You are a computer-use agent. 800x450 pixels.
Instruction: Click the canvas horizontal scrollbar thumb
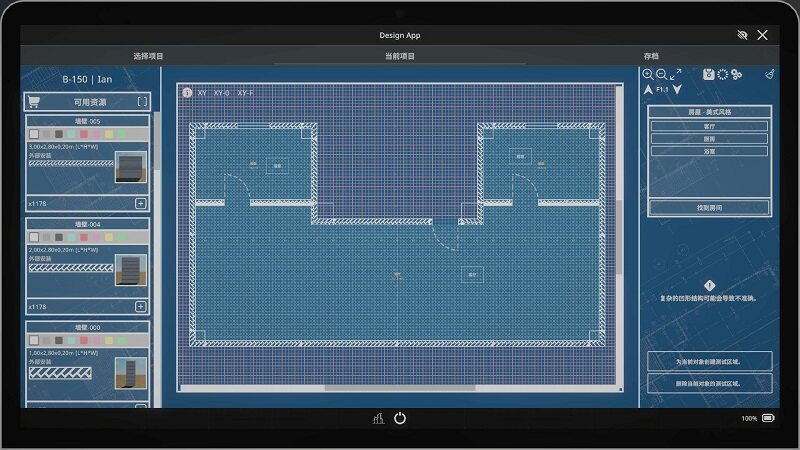pyautogui.click(x=399, y=388)
